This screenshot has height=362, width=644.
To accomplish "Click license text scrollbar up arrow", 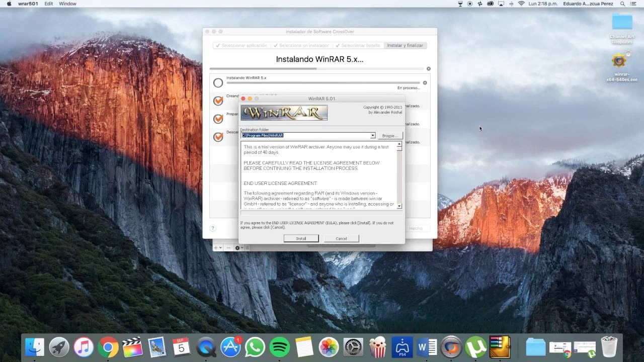I will pos(399,144).
